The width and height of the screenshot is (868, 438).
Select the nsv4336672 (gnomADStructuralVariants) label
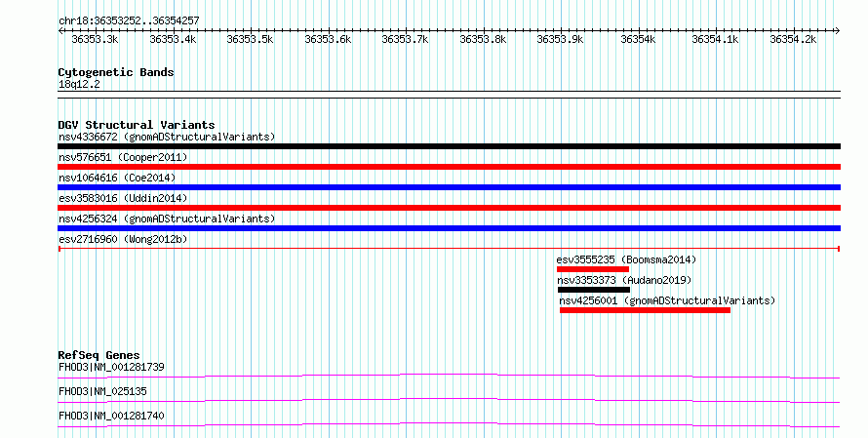point(167,137)
